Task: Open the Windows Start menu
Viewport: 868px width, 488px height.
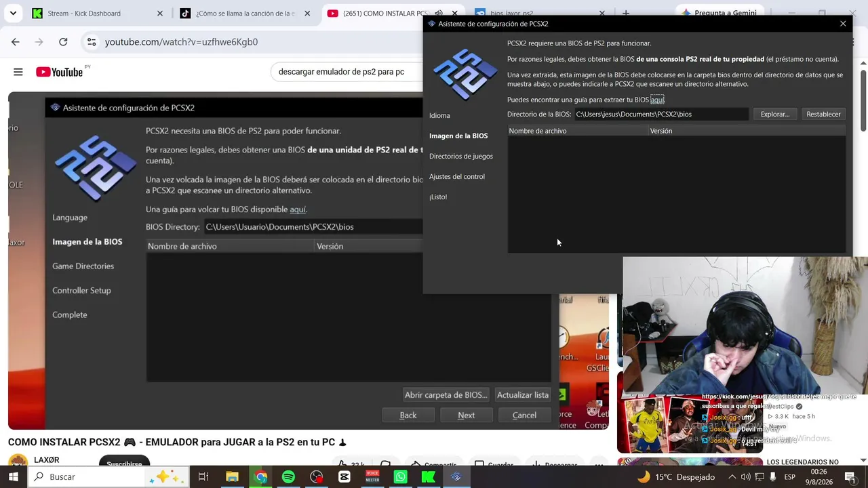Action: (14, 476)
